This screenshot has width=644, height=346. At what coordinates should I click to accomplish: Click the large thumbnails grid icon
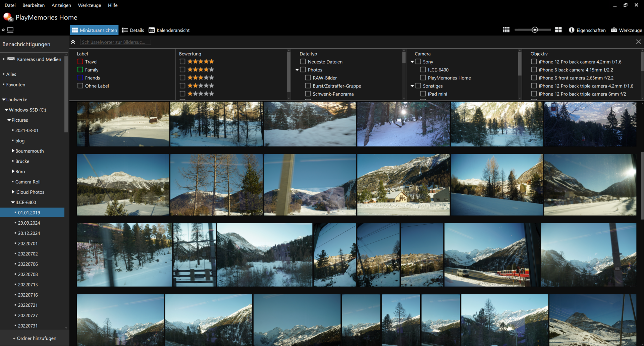click(558, 30)
